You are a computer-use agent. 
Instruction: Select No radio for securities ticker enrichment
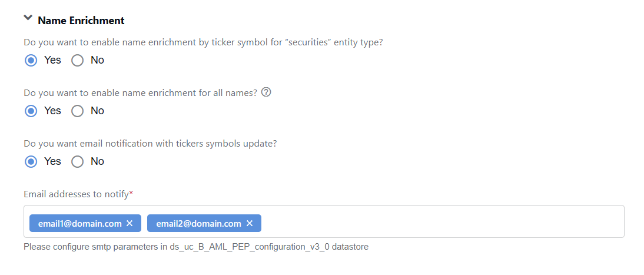click(x=77, y=61)
